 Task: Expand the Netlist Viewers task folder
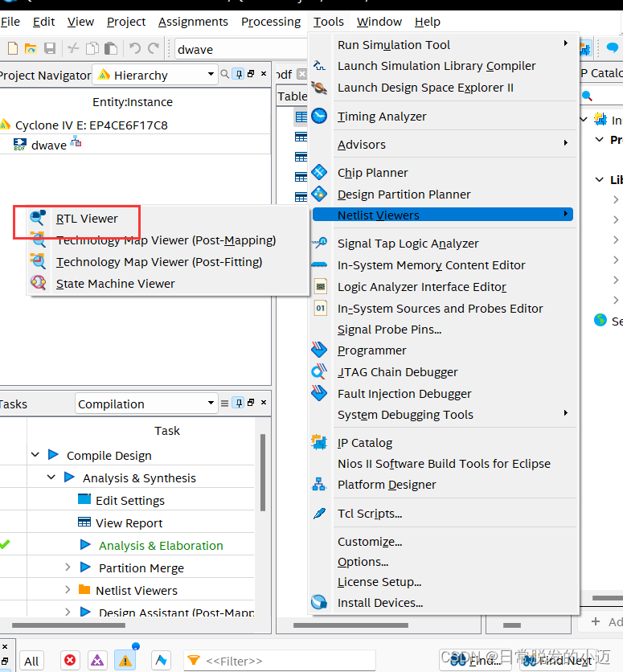coord(68,589)
